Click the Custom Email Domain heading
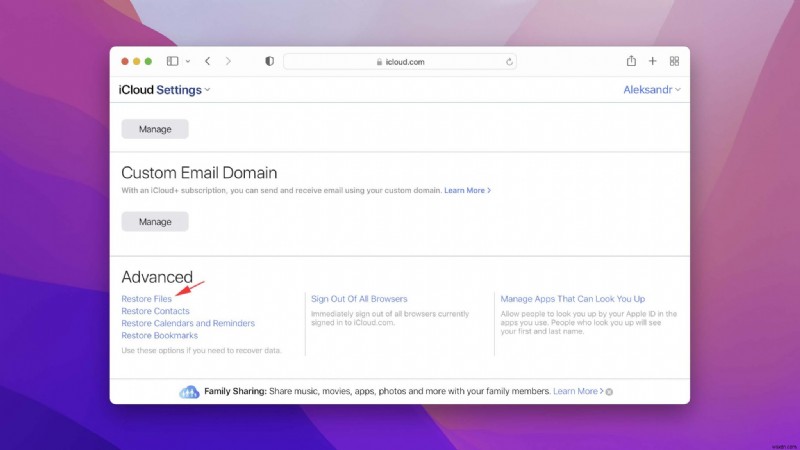The height and width of the screenshot is (450, 800). (199, 172)
